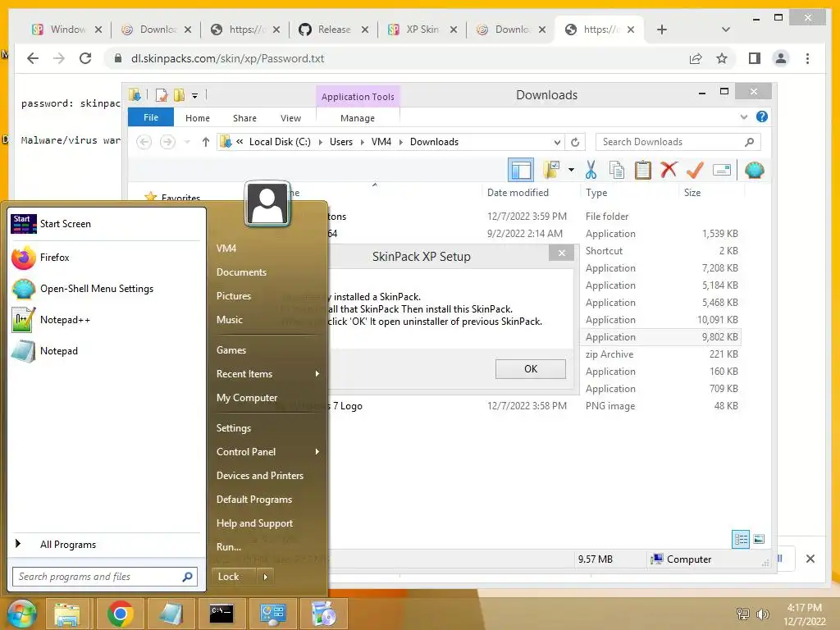This screenshot has width=840, height=630.
Task: Click the folder options toolbar icon
Action: (x=551, y=171)
